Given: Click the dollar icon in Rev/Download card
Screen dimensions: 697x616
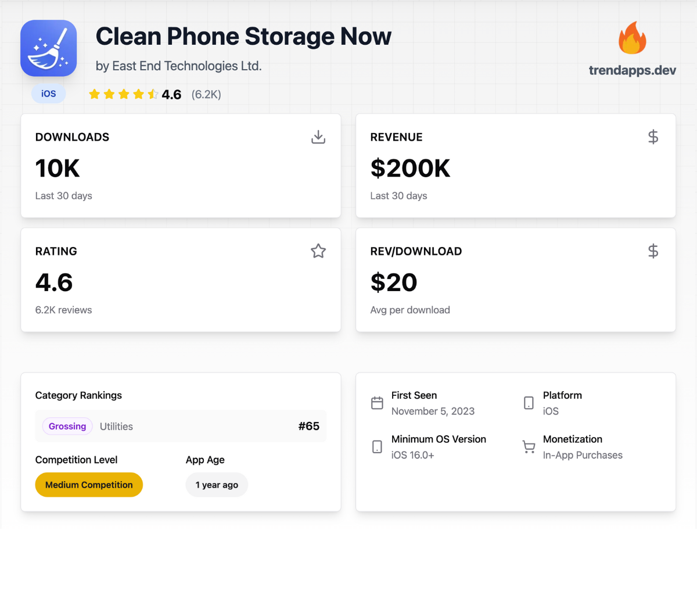Looking at the screenshot, I should pyautogui.click(x=653, y=251).
